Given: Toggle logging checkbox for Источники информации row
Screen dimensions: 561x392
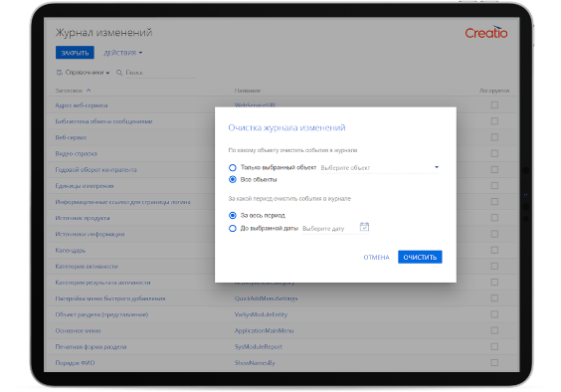Looking at the screenshot, I should (x=494, y=234).
